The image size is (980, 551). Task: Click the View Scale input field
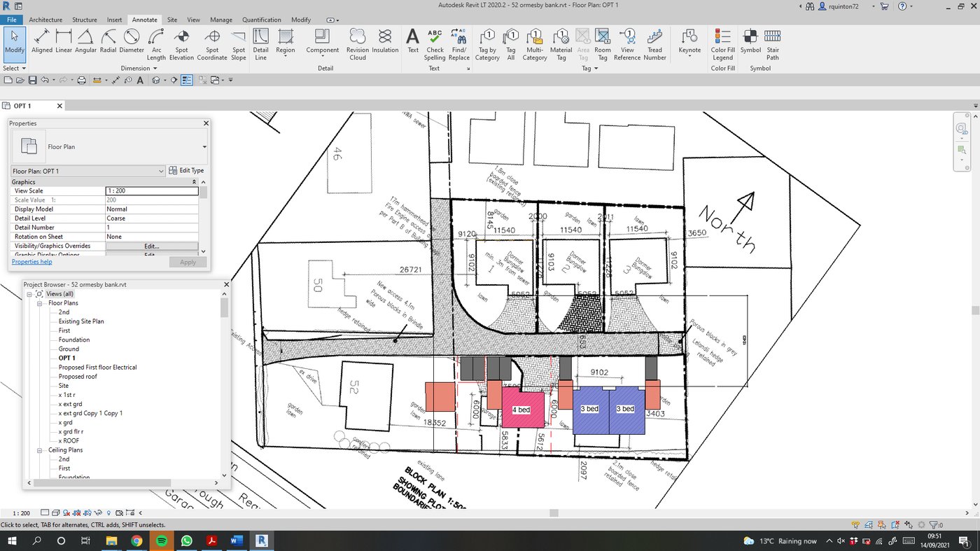pos(152,191)
